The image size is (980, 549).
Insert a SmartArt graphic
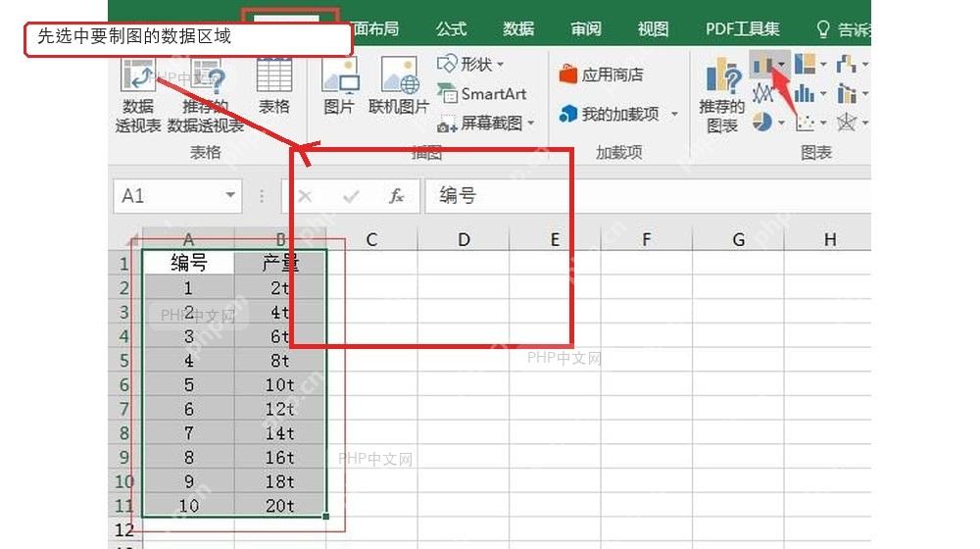(x=481, y=94)
